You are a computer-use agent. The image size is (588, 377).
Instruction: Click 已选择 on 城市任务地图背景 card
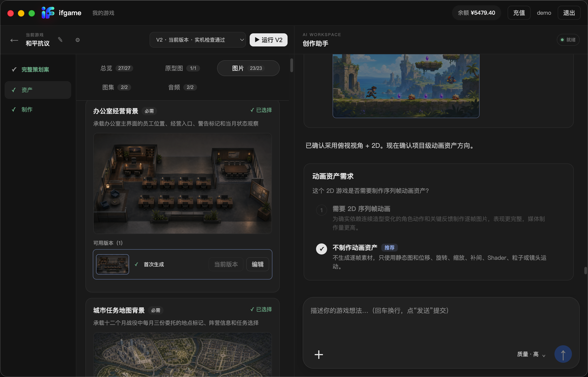point(261,309)
